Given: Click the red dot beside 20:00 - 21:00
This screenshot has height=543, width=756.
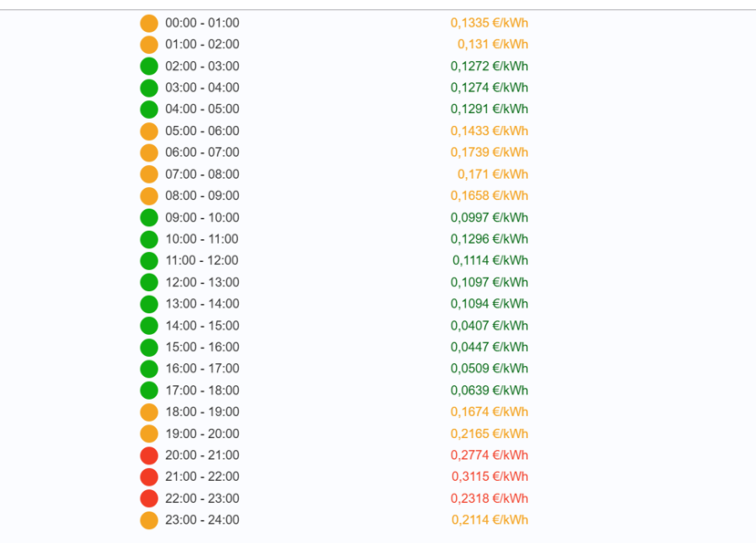Looking at the screenshot, I should tap(149, 455).
